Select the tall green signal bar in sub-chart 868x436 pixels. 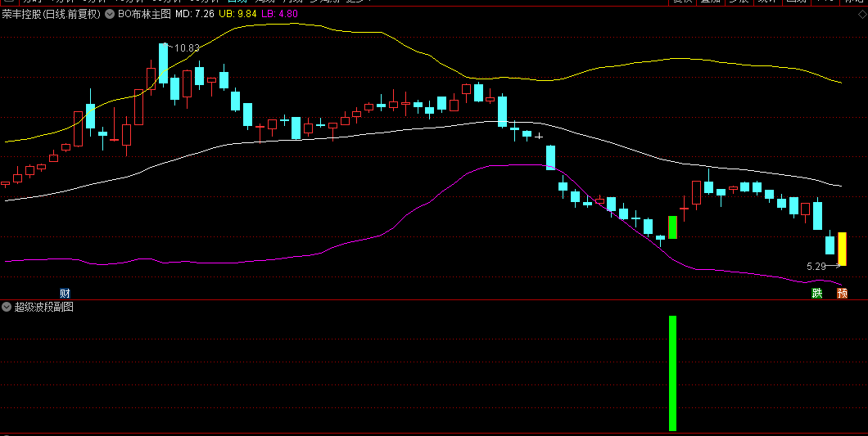pos(672,373)
